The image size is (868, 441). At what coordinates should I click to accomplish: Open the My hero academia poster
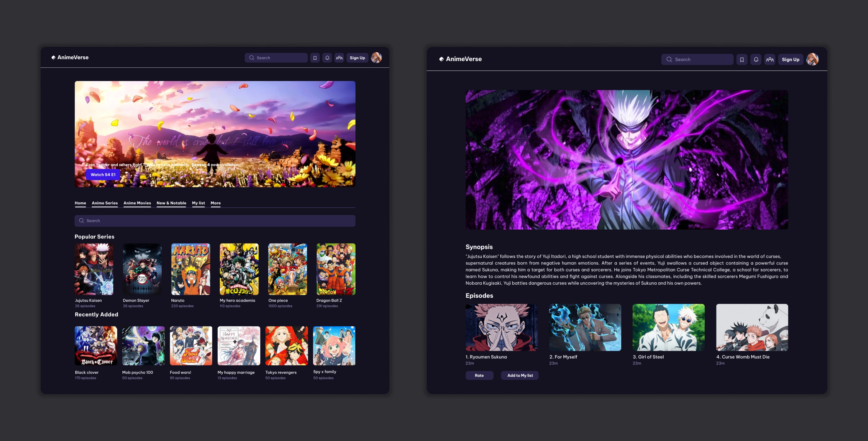[x=239, y=269]
